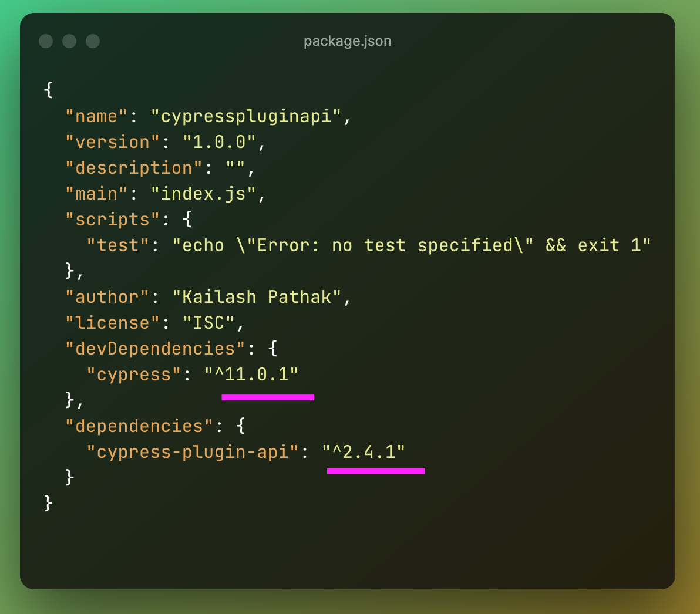This screenshot has width=700, height=614.
Task: Click the rightmost gray window dot
Action: coord(93,41)
